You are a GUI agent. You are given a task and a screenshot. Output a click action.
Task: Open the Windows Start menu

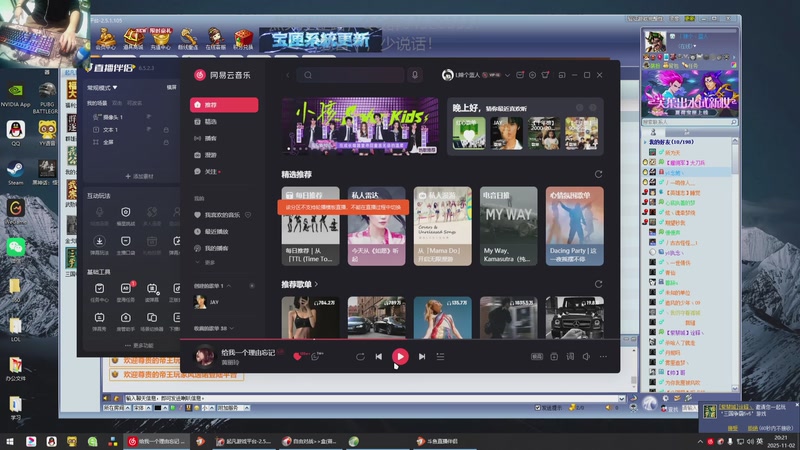click(x=10, y=441)
